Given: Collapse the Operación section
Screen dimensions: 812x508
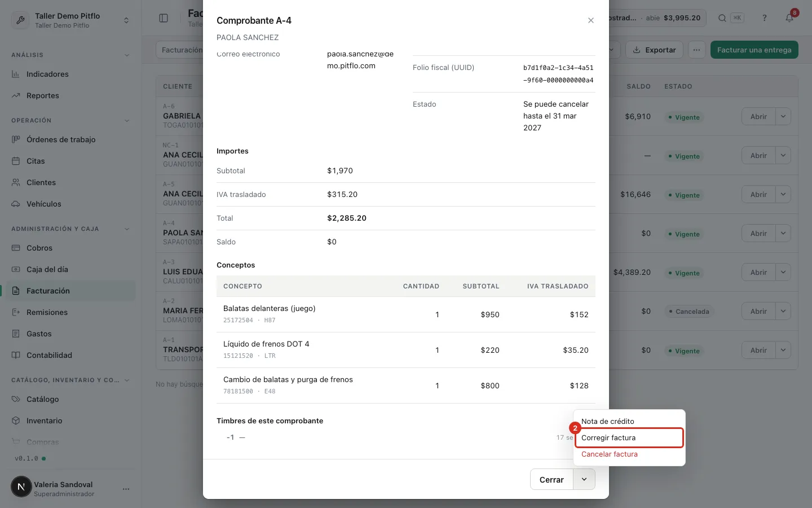Looking at the screenshot, I should click(x=127, y=120).
